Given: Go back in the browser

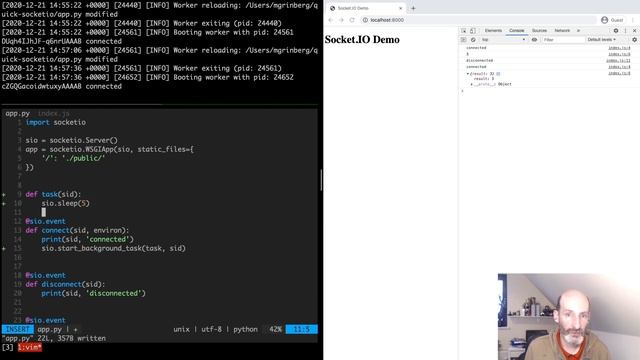Looking at the screenshot, I should point(331,20).
